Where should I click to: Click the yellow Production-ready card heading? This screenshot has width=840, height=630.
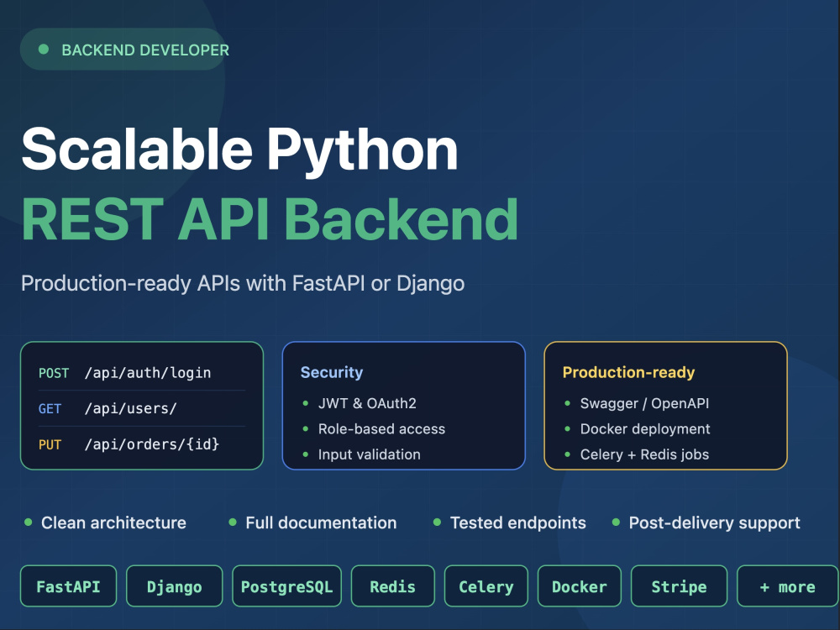628,372
